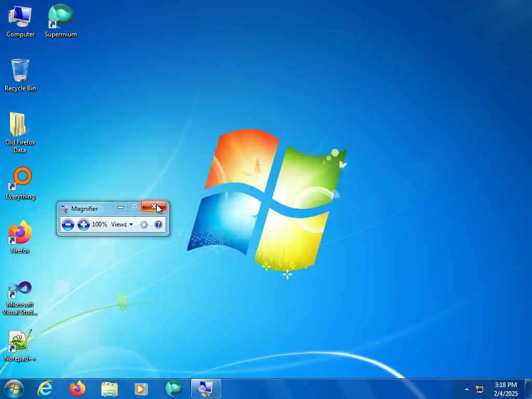
Task: Select the Firefox desktop shortcut
Action: tap(20, 237)
